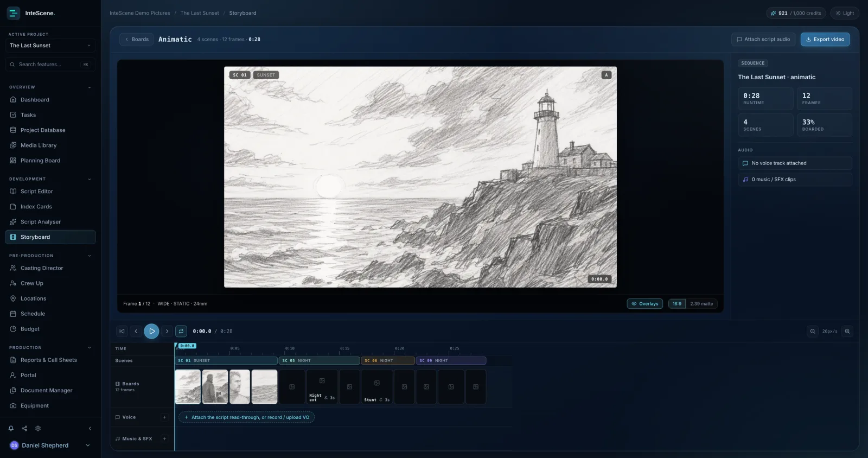Select SC 01 SUNSET scene clip
The width and height of the screenshot is (868, 458).
pyautogui.click(x=226, y=360)
